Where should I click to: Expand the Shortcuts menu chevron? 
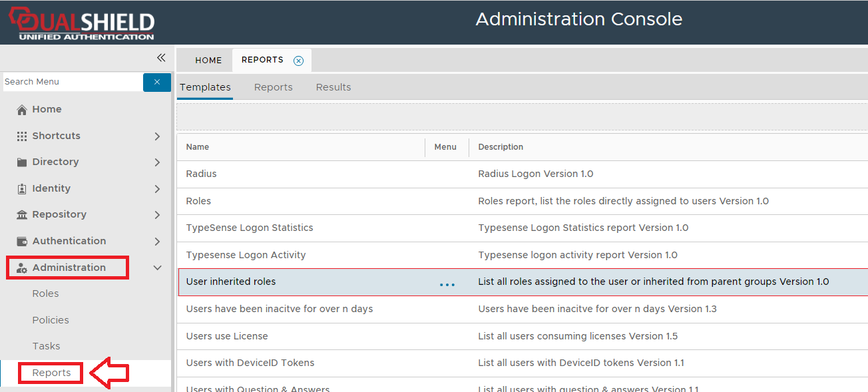157,136
